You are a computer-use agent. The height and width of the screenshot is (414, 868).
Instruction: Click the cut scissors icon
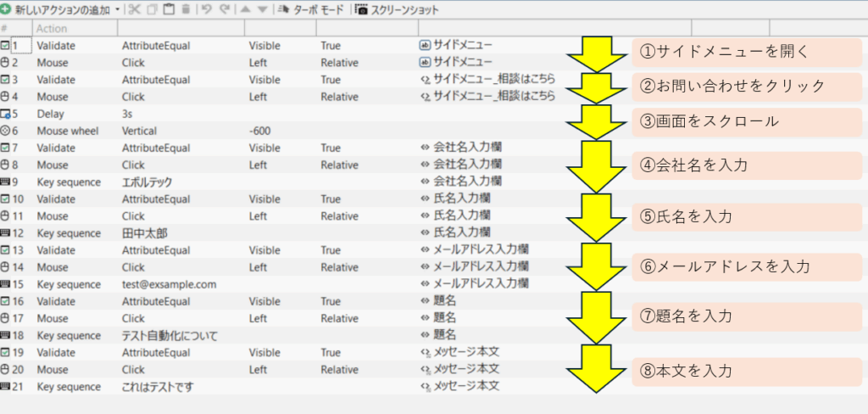click(133, 9)
